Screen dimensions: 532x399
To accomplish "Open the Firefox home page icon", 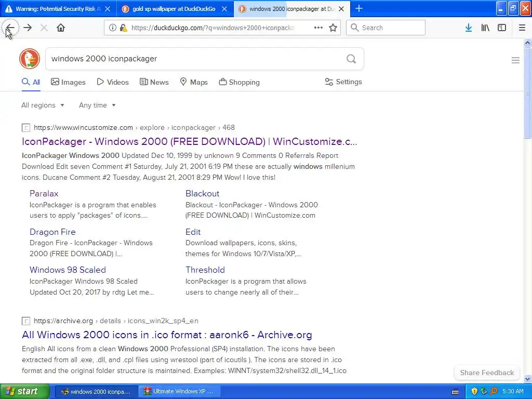I will tap(61, 28).
